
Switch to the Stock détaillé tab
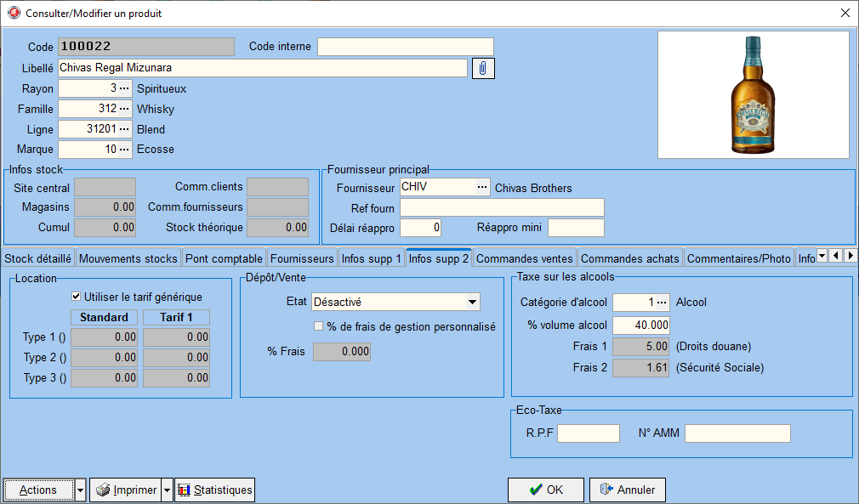(38, 258)
